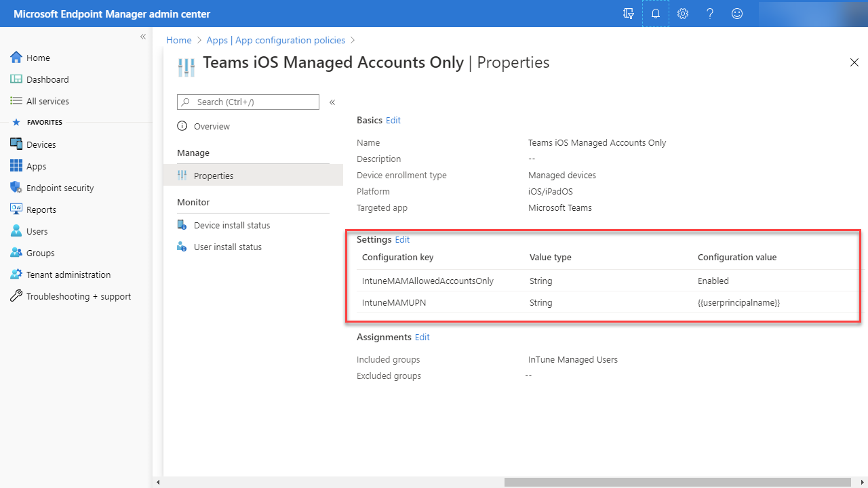Click the User install status icon

tap(182, 247)
